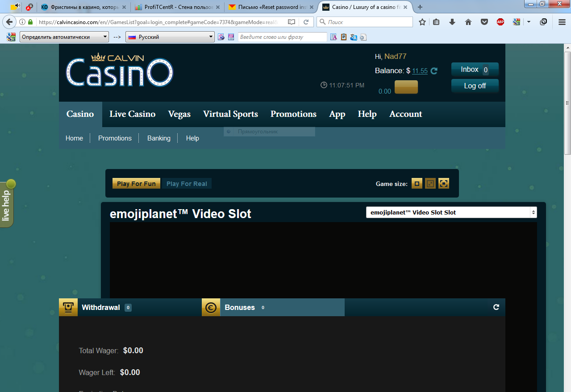Open the bold Promotions main menu item
The width and height of the screenshot is (571, 392).
click(x=293, y=114)
